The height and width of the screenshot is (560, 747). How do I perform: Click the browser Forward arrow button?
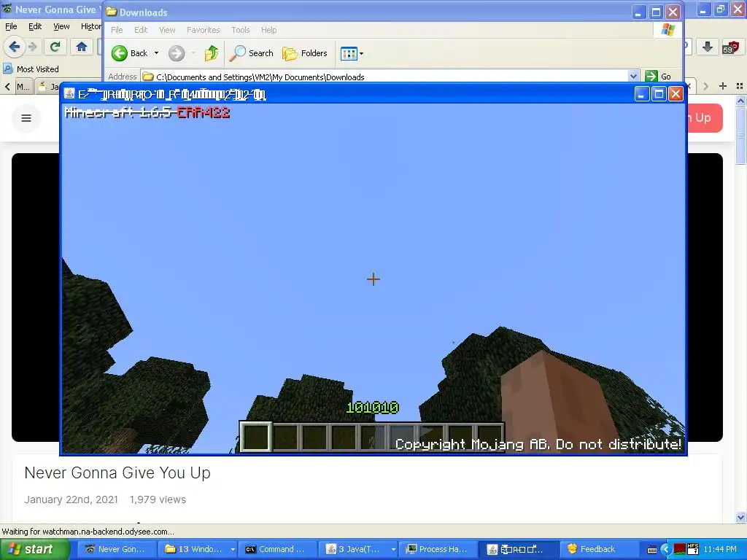point(33,47)
